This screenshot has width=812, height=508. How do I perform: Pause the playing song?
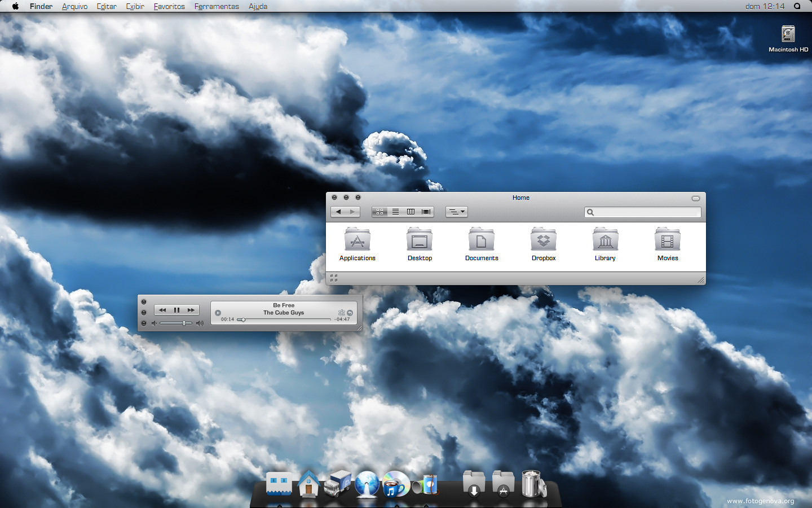click(x=176, y=310)
